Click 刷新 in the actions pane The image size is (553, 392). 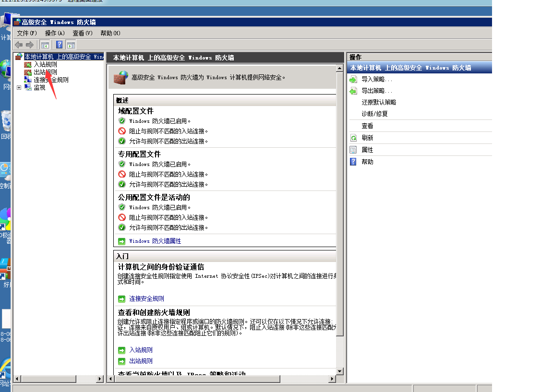[367, 138]
